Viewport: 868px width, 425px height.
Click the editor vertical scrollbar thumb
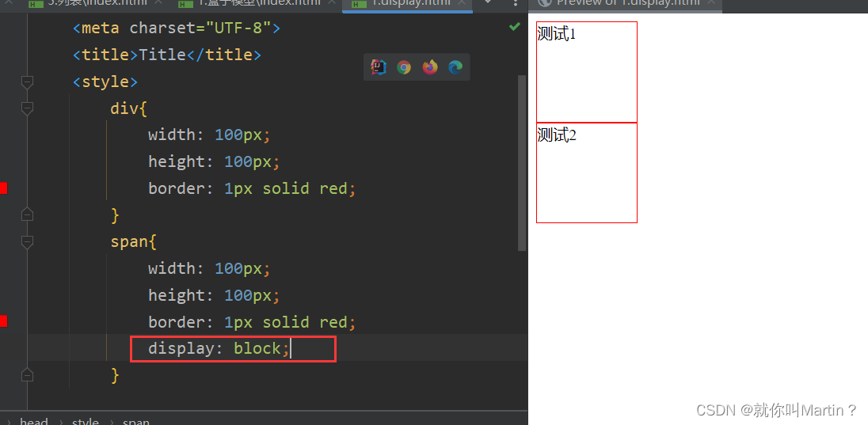click(x=521, y=163)
